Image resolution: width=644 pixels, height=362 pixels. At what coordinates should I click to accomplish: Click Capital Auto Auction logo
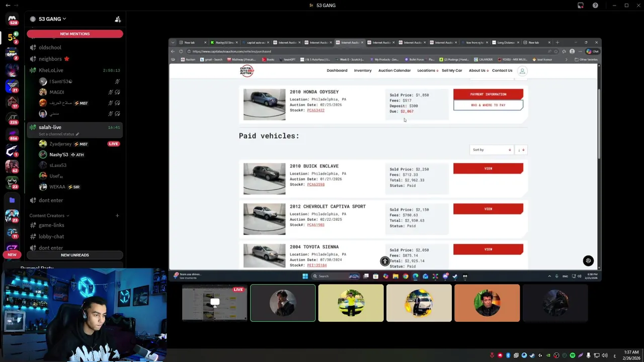[x=247, y=71]
